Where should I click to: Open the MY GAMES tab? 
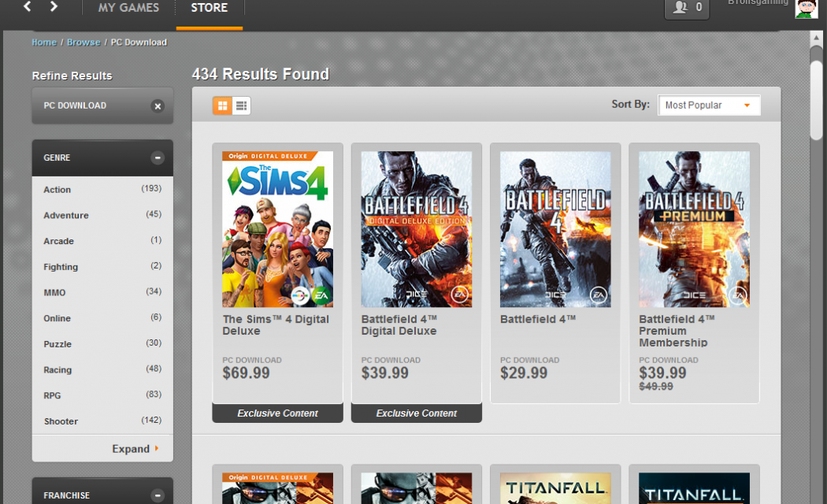[x=128, y=8]
